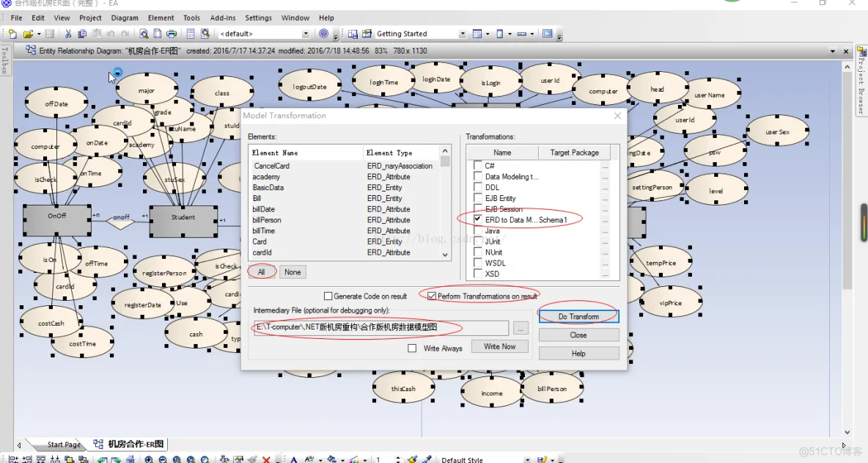
Task: Click the None elements button
Action: pos(293,272)
